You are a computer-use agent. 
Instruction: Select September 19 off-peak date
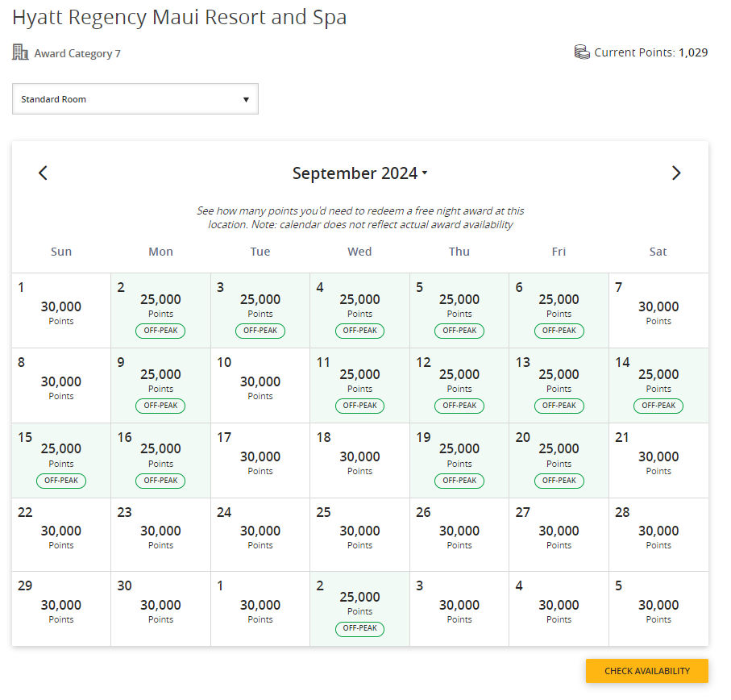click(x=459, y=460)
